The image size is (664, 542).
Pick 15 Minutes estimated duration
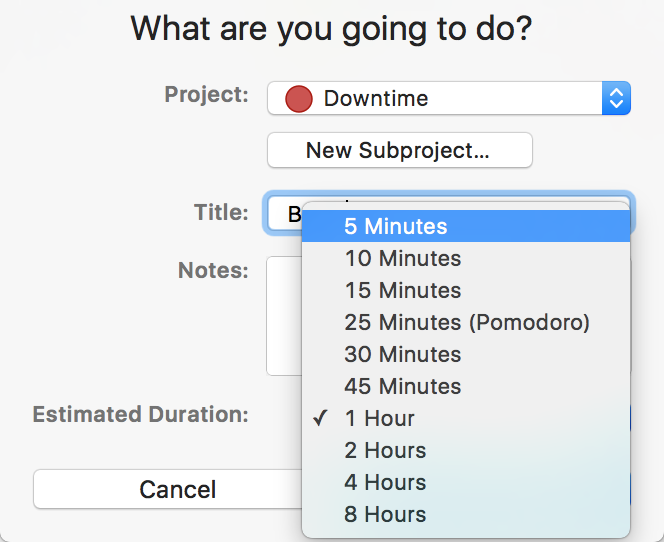tap(466, 290)
